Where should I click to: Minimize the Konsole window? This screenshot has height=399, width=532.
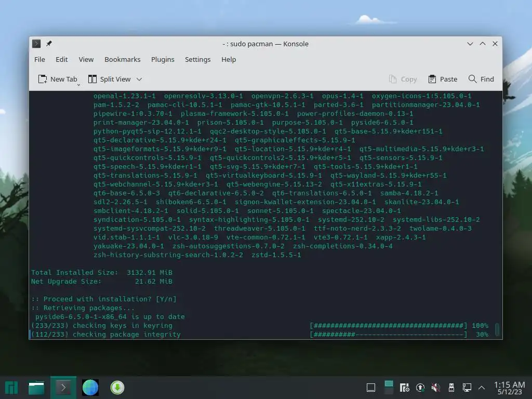click(470, 44)
